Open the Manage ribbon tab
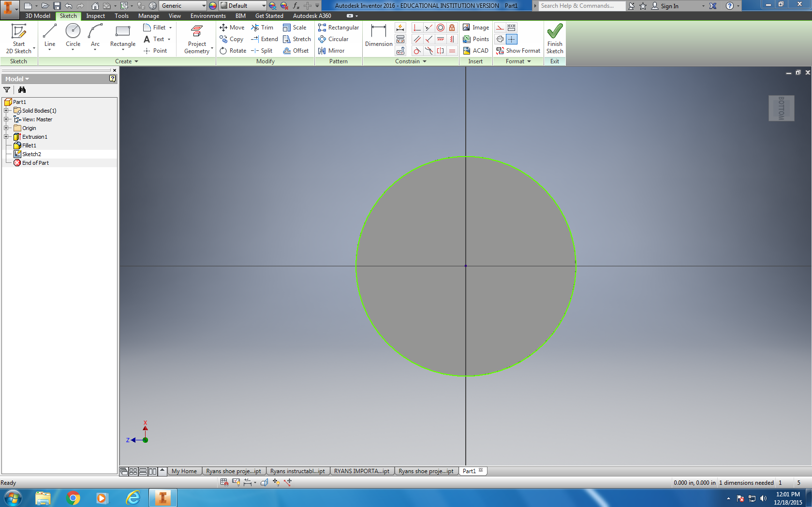The height and width of the screenshot is (507, 812). pyautogui.click(x=148, y=16)
